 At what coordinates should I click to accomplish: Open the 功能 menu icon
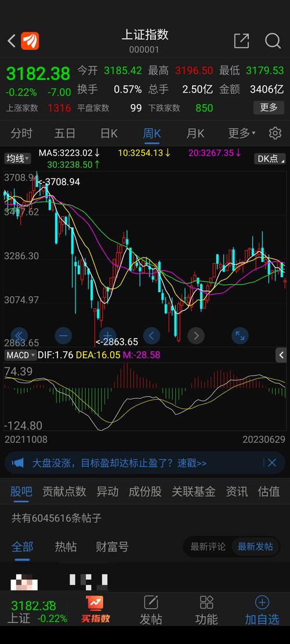click(206, 609)
